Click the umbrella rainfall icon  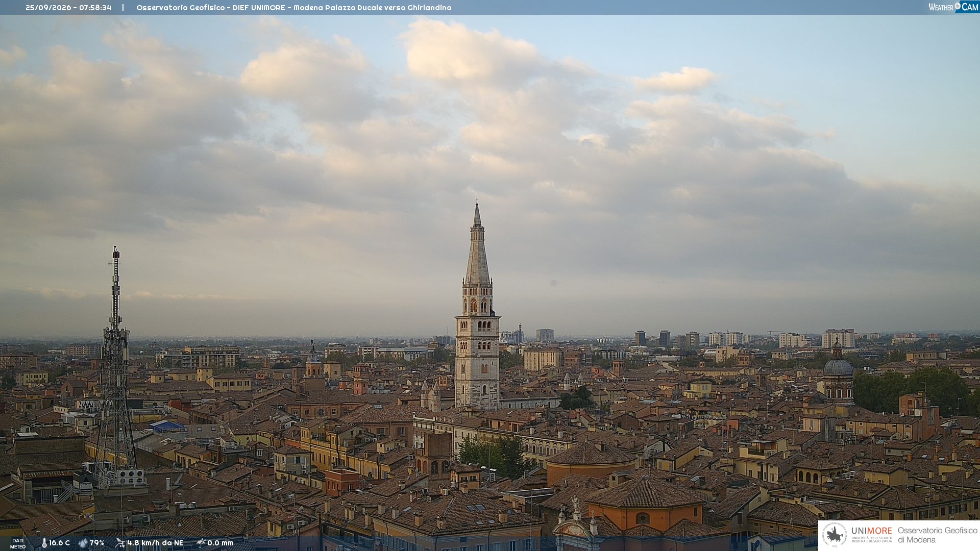click(201, 543)
